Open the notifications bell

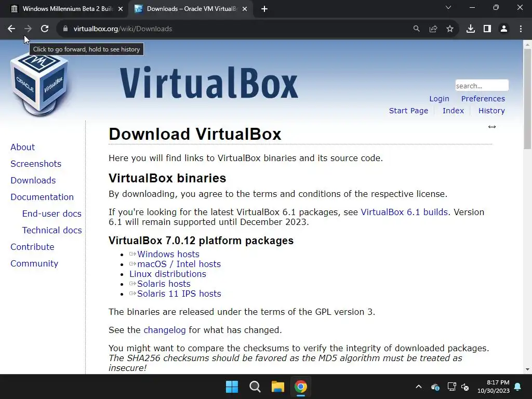(518, 387)
